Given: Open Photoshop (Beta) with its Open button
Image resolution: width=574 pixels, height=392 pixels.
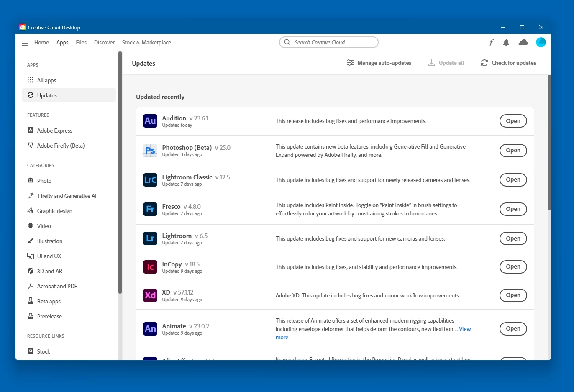Looking at the screenshot, I should coord(513,151).
